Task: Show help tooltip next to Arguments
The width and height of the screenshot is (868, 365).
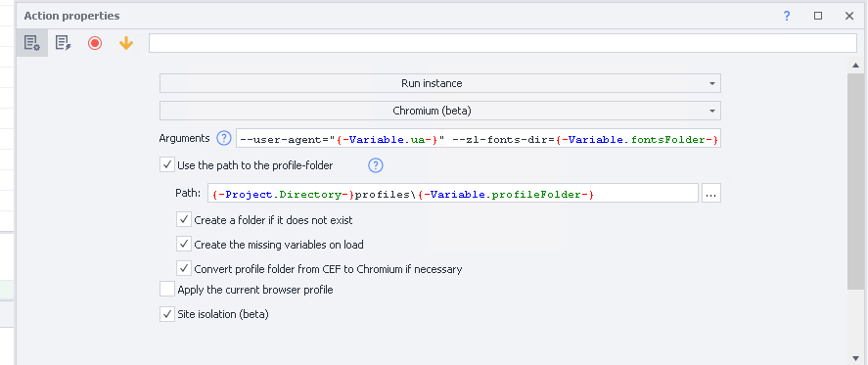Action: pyautogui.click(x=224, y=138)
